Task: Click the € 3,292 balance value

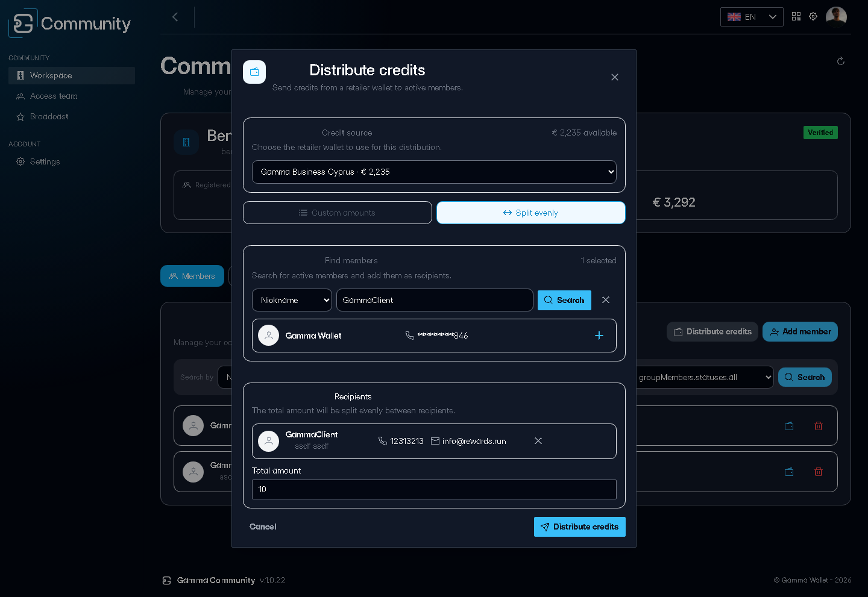Action: 674,202
